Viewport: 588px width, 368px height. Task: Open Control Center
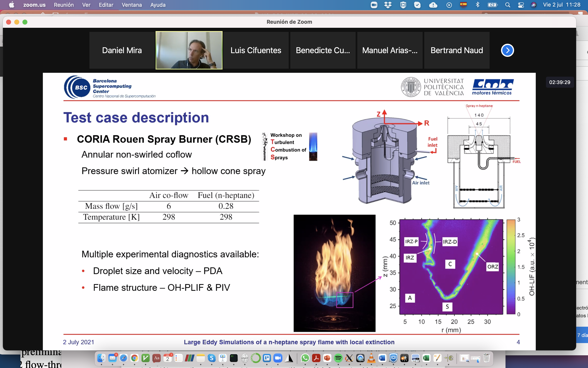(x=521, y=5)
